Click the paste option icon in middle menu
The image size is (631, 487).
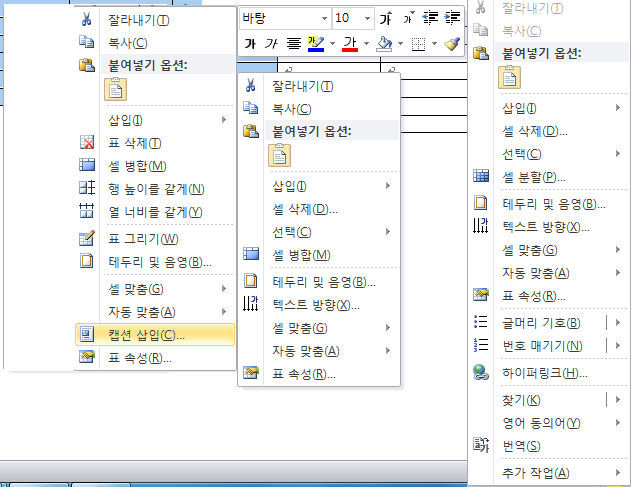[x=279, y=155]
